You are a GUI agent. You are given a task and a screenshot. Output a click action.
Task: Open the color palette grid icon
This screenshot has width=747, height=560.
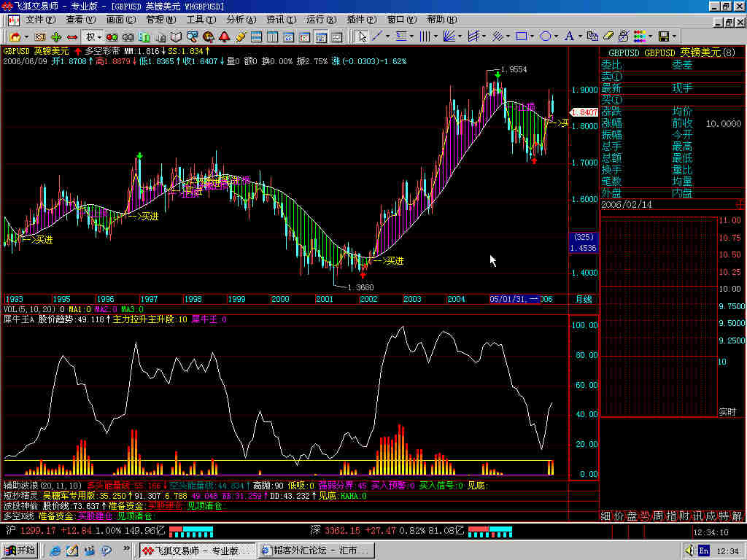(640, 36)
